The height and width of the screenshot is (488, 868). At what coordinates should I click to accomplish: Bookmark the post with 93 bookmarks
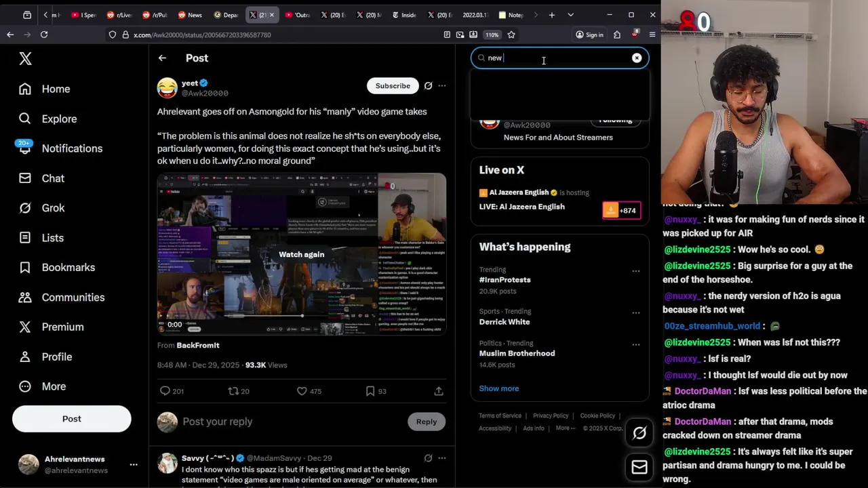click(370, 391)
